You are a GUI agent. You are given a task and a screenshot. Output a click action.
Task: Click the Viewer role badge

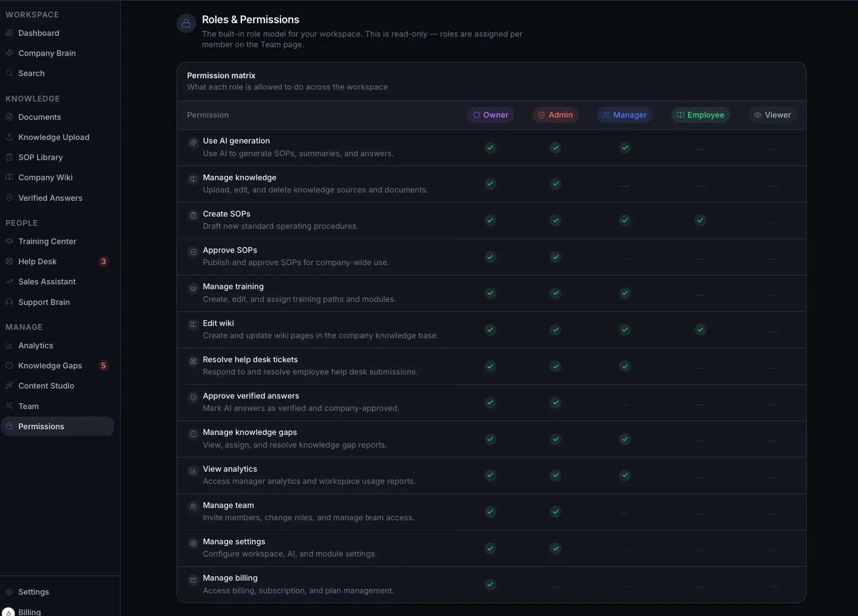[772, 115]
